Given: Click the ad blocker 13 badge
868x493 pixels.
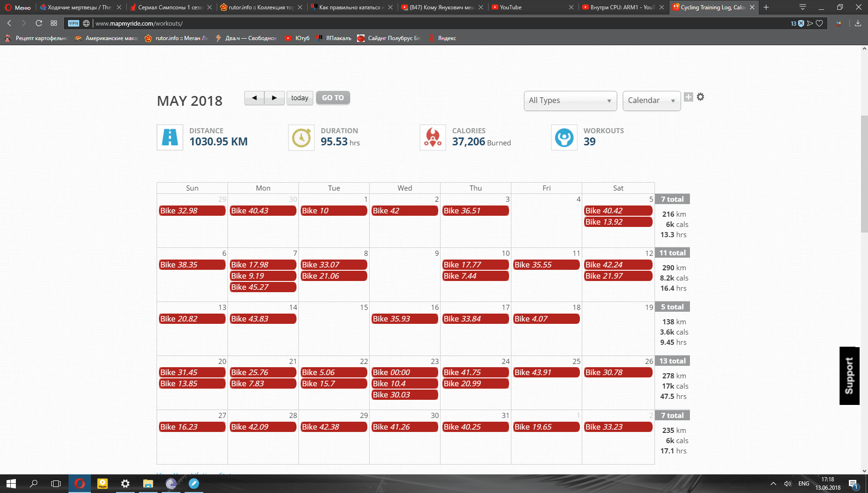Looking at the screenshot, I should (797, 23).
